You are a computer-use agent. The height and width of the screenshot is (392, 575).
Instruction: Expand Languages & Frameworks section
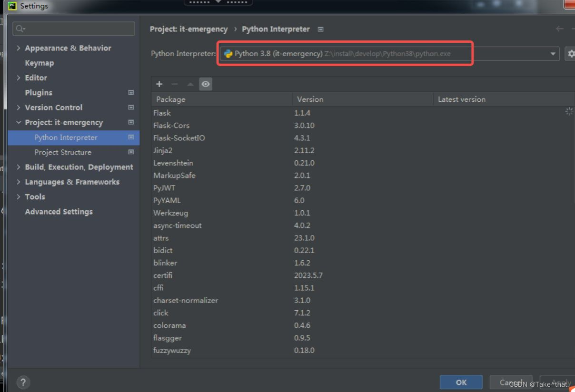[19, 182]
